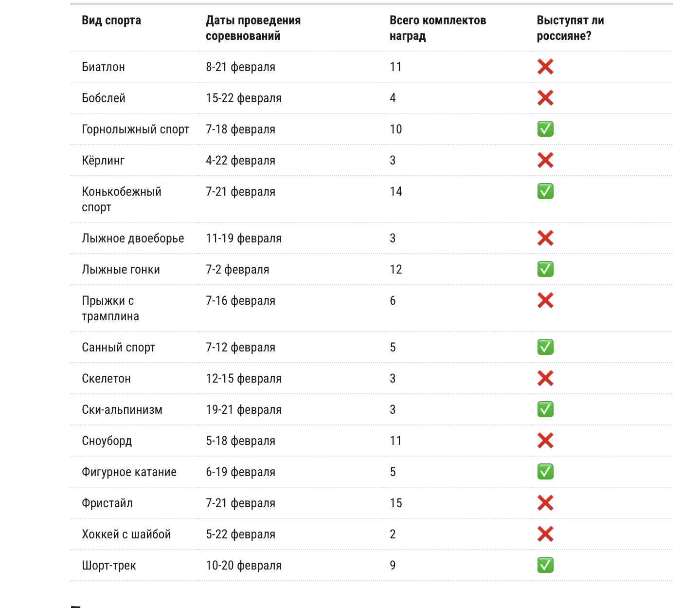Screen dimensions: 700x608
Task: Click the red cross next to Бобслей
Action: 545,98
